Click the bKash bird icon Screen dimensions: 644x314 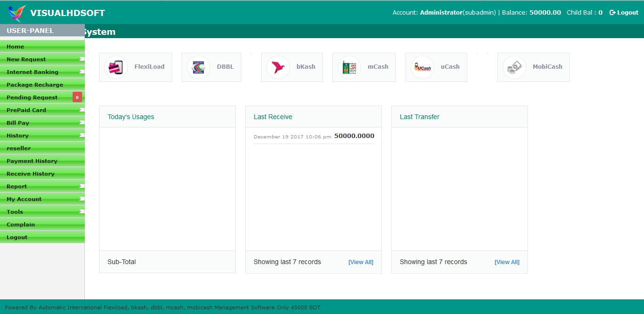click(278, 67)
